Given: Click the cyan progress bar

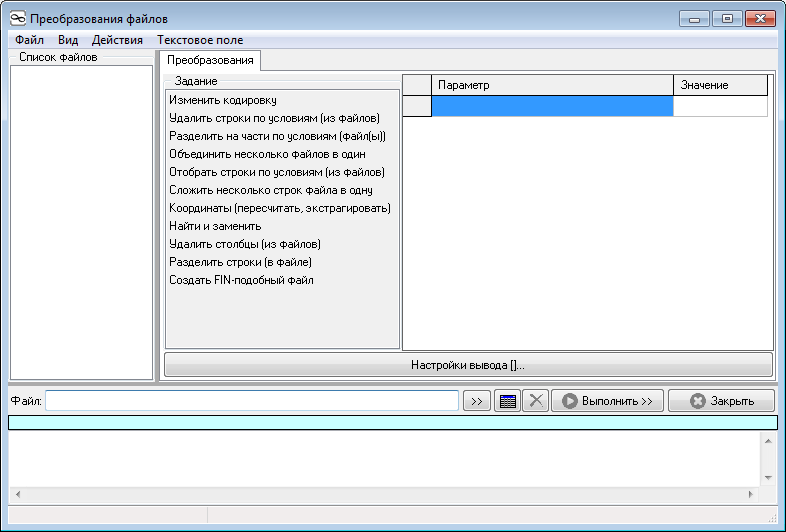Looking at the screenshot, I should pos(393,423).
